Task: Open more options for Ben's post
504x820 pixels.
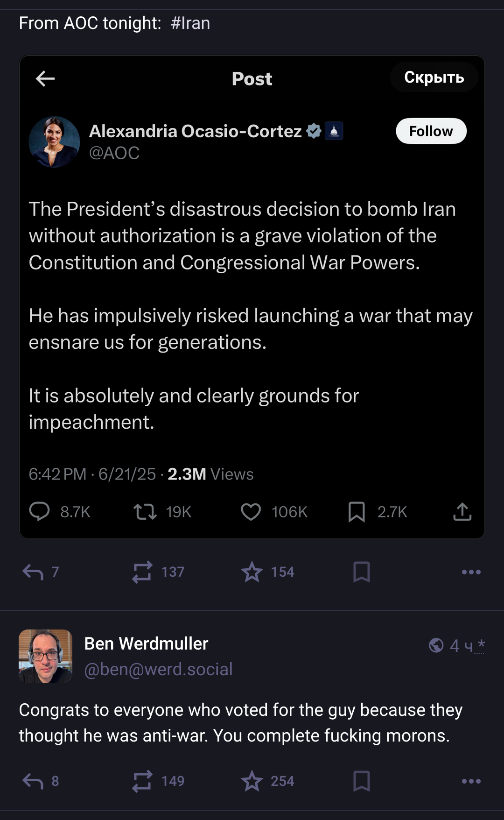Action: 471,781
